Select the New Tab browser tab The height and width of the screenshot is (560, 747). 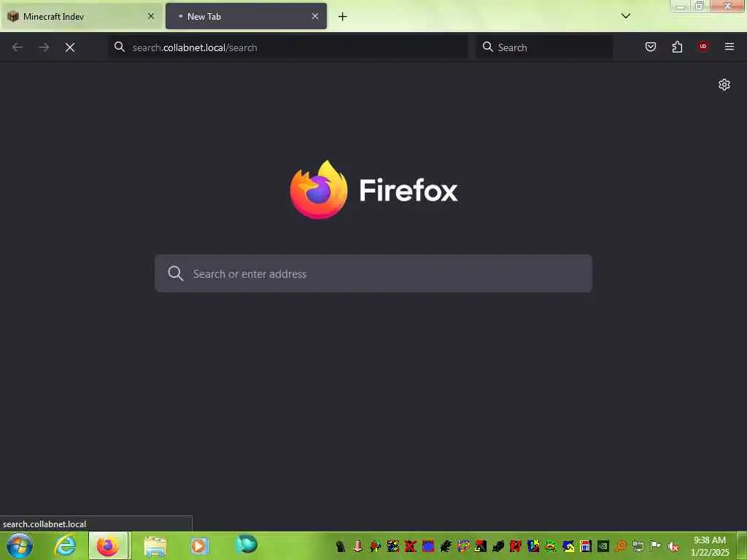246,16
